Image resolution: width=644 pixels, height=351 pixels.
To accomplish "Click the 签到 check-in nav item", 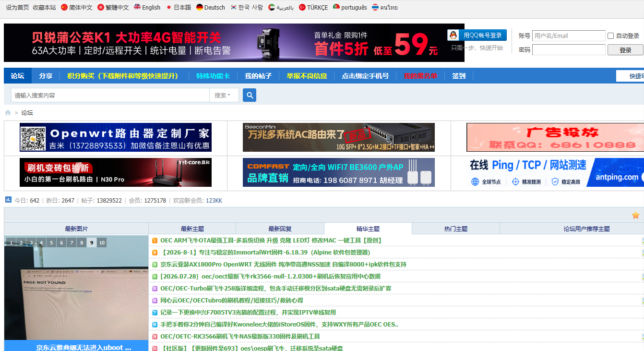I will tap(459, 76).
